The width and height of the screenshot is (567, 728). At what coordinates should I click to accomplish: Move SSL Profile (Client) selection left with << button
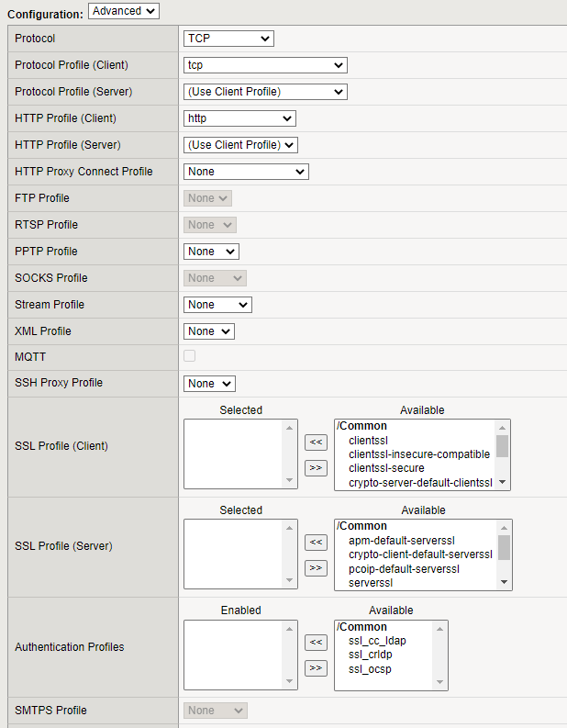coord(315,442)
